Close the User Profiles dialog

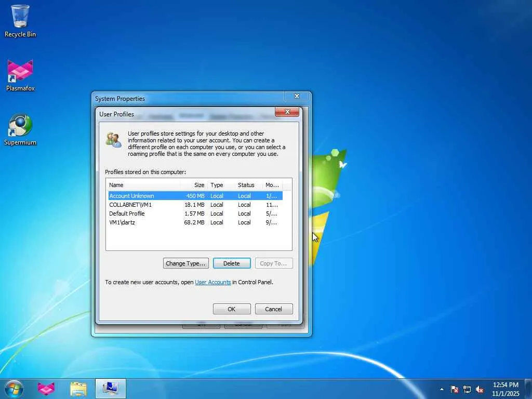pos(287,112)
